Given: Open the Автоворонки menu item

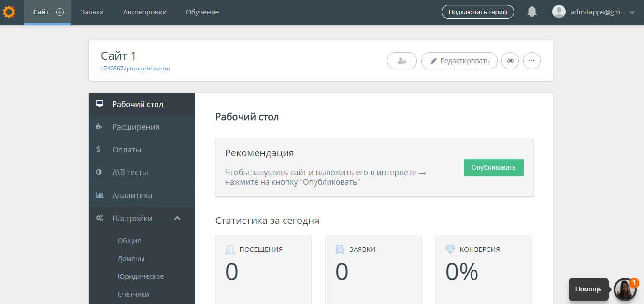Looking at the screenshot, I should click(x=144, y=12).
